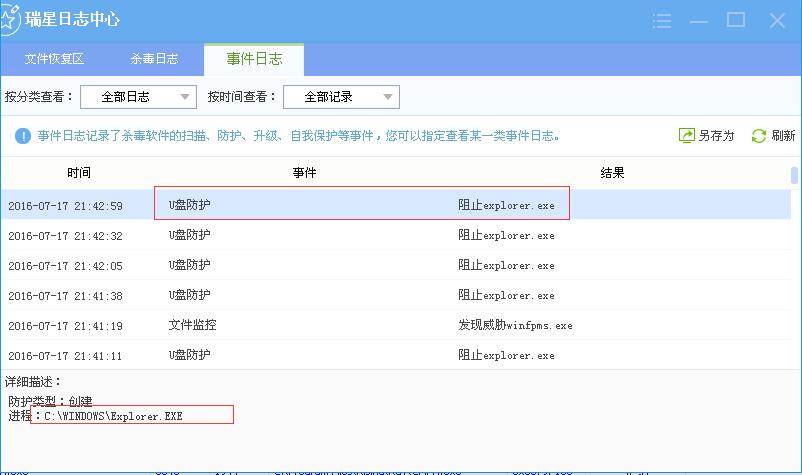Switch to the 杀毒日志 tab
Viewport: 802px width, 475px height.
point(154,59)
